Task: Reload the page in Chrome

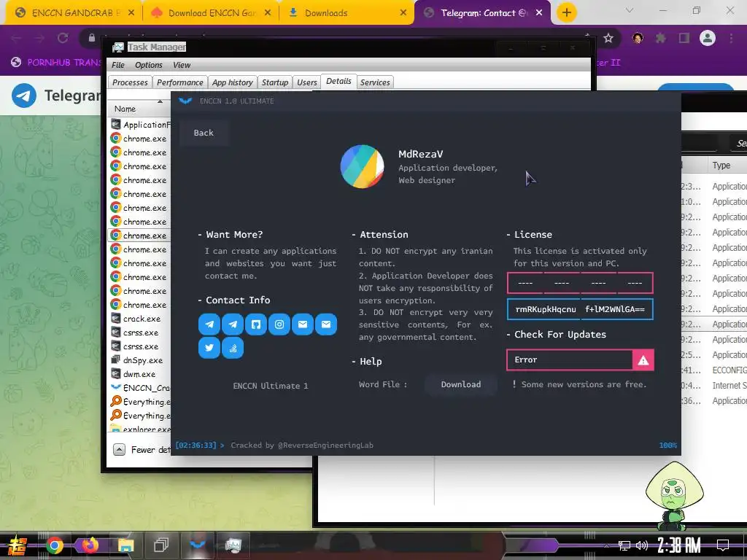Action: (x=63, y=38)
